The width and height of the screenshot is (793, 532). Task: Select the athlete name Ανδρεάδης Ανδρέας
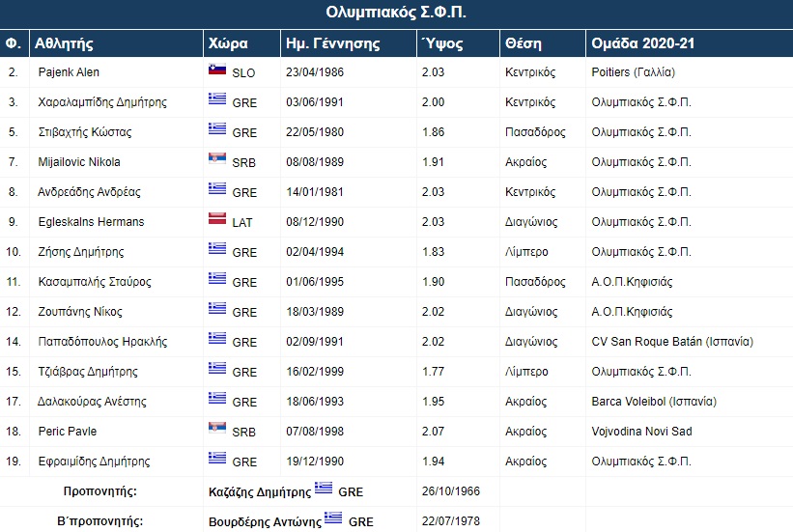(x=89, y=192)
